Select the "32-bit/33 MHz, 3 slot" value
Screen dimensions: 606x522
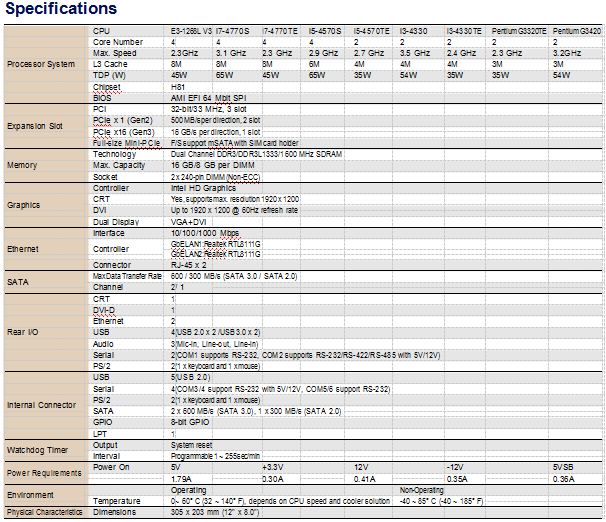point(209,109)
